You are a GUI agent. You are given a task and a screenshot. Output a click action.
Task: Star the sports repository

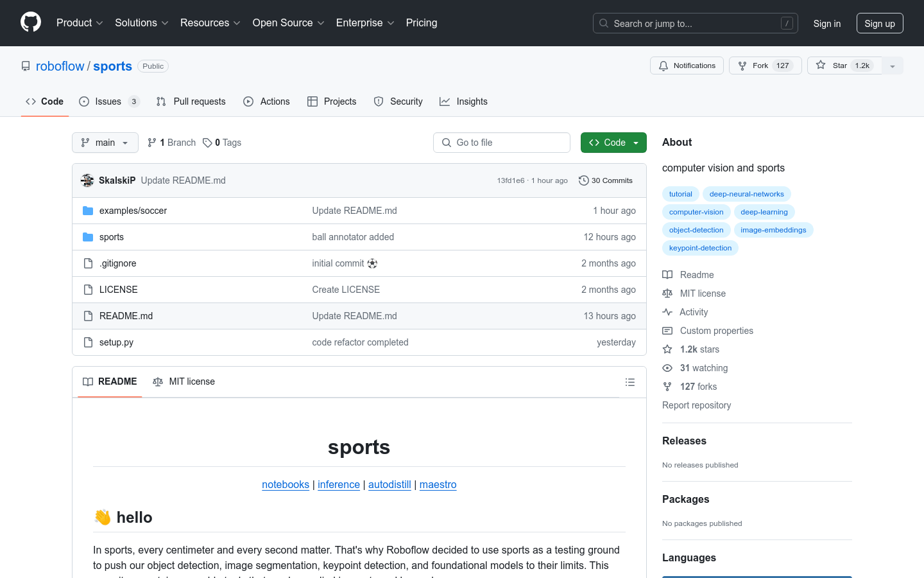click(x=844, y=66)
